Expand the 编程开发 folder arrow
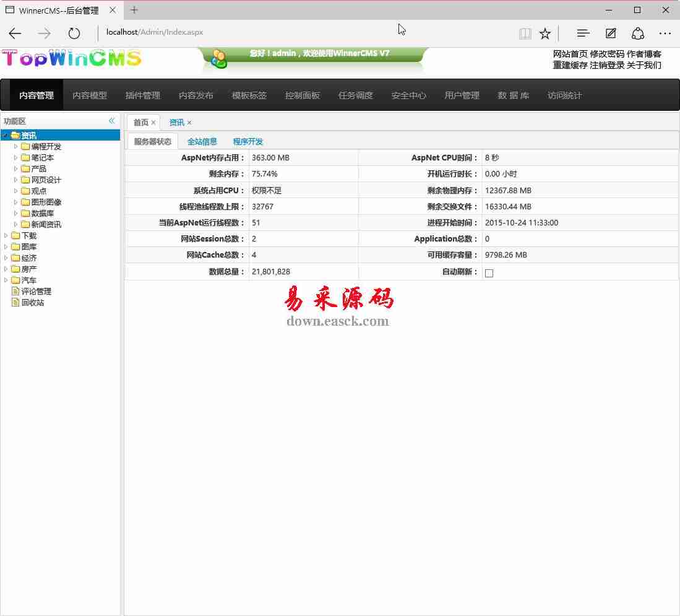Image resolution: width=680 pixels, height=616 pixels. click(x=16, y=147)
